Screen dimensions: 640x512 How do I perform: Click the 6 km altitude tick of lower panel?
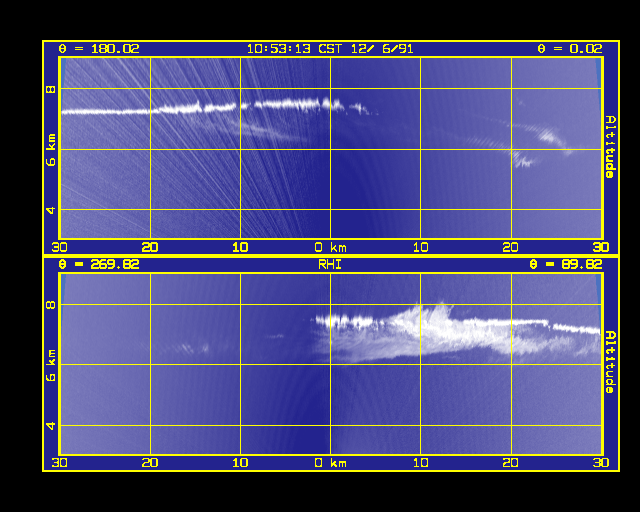pyautogui.click(x=51, y=365)
